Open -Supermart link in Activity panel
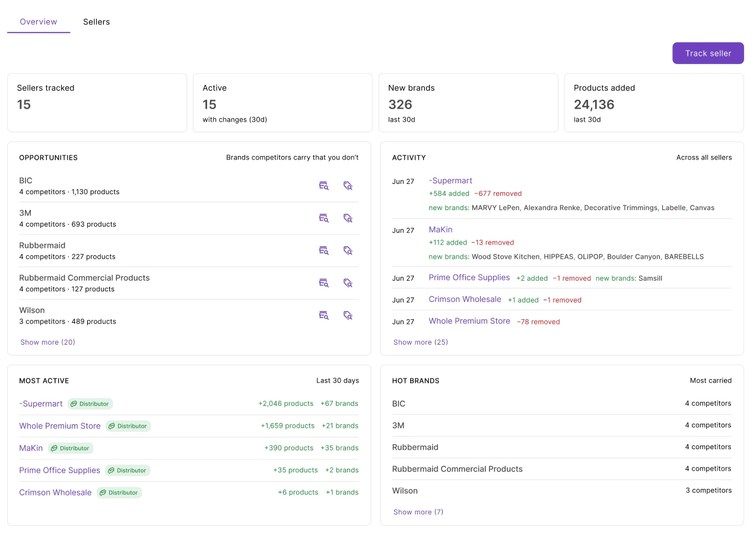 [450, 180]
